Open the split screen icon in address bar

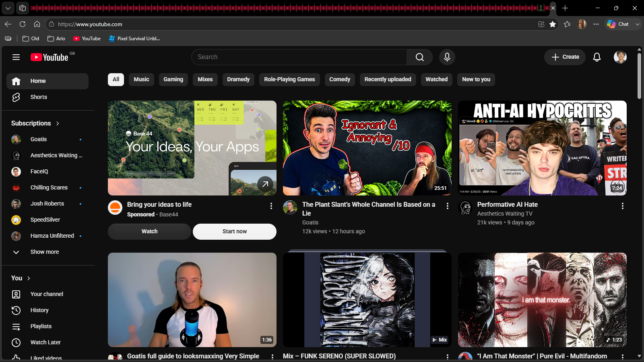tap(541, 24)
